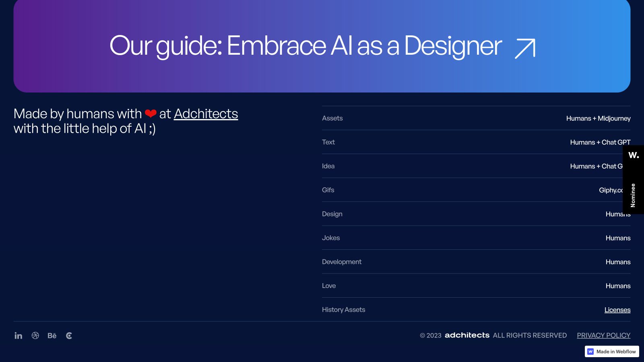Click the 'Idea' credit label
644x362 pixels.
[x=328, y=166]
